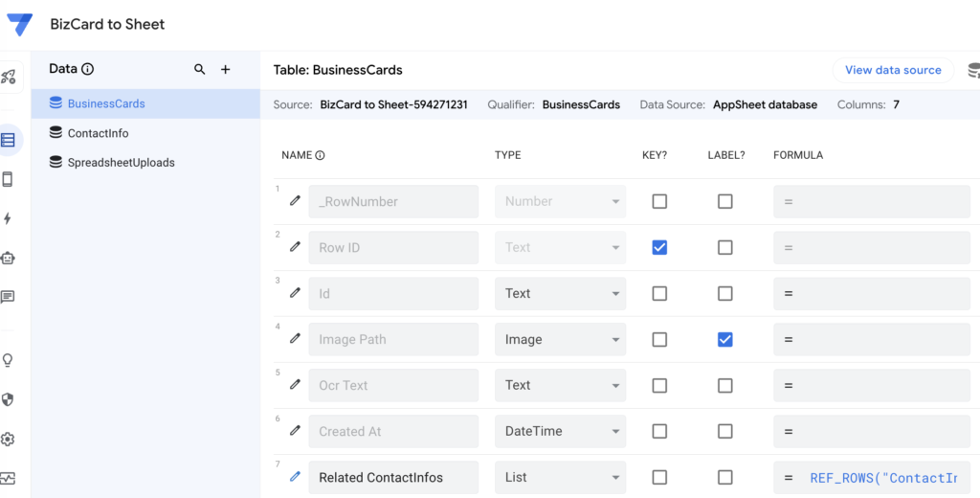Open Actions lightning bolt icon
980x498 pixels.
(x=9, y=218)
